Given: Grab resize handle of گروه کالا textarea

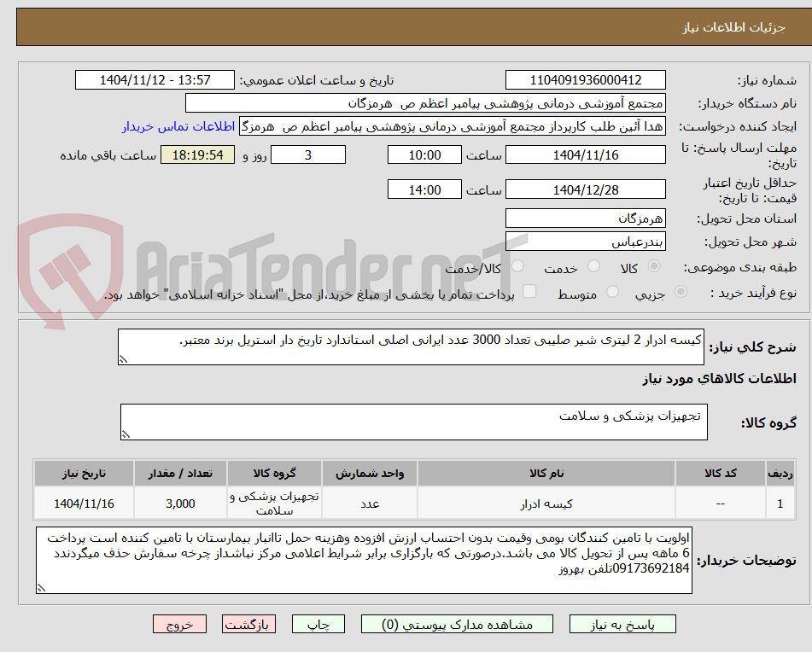Looking at the screenshot, I should (x=126, y=434).
